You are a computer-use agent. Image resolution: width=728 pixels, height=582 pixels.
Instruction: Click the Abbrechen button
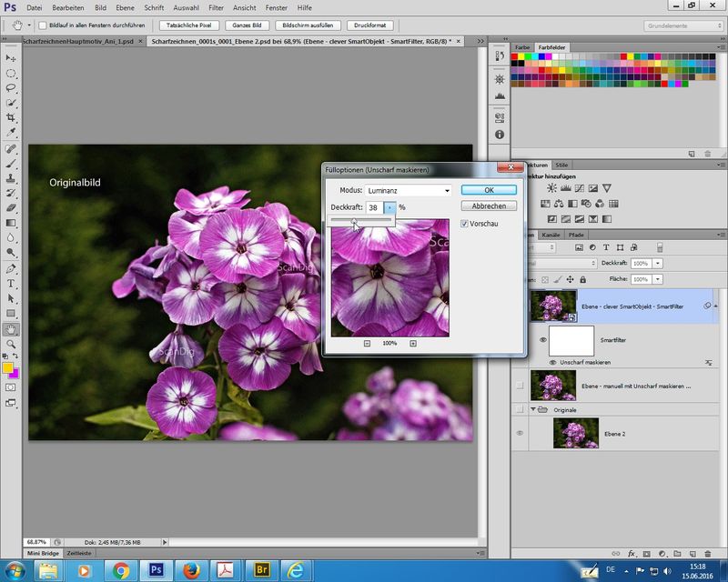pos(489,206)
